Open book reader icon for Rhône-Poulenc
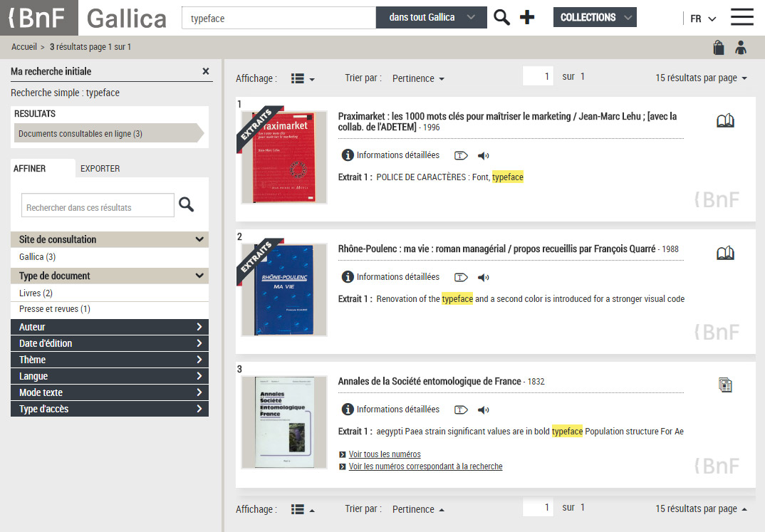This screenshot has height=532, width=765. click(x=725, y=253)
